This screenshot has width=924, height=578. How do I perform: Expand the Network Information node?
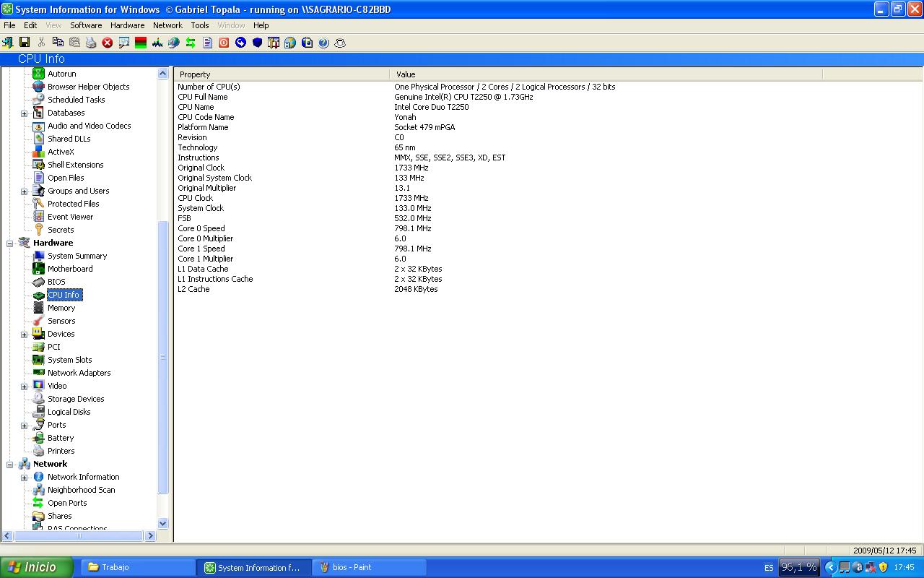[24, 478]
